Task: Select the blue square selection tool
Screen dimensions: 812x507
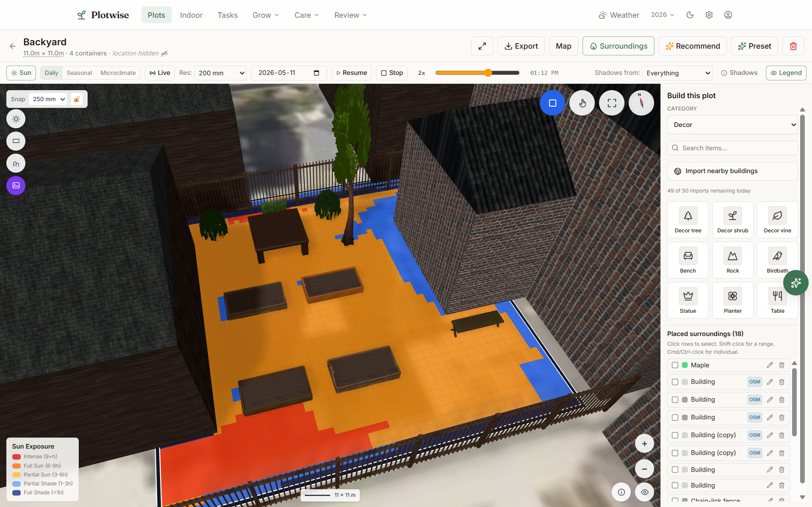Action: (552, 103)
